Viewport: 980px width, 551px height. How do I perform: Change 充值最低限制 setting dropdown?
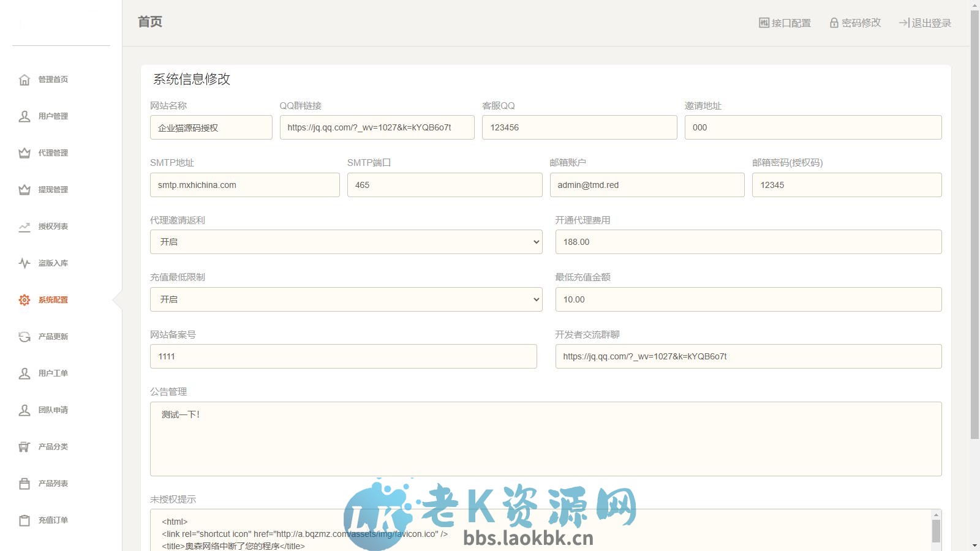[x=345, y=299]
